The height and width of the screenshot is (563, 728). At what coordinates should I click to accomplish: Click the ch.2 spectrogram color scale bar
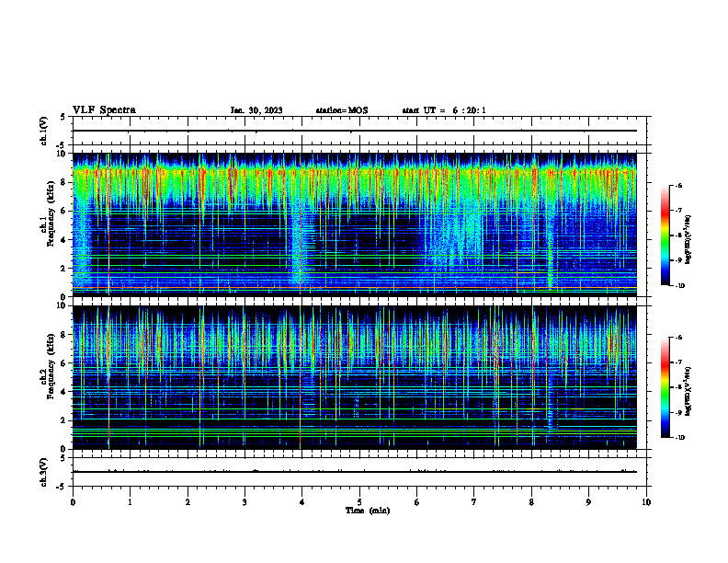coord(665,387)
